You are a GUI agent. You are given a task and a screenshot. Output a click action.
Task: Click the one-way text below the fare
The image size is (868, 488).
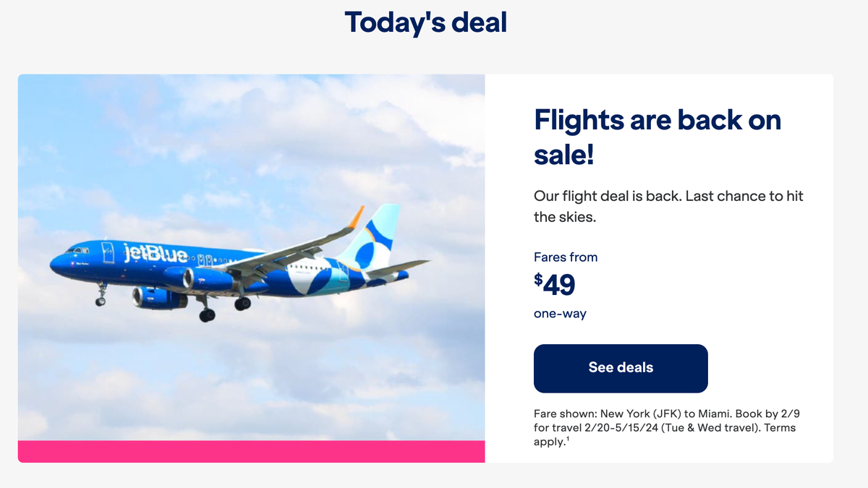[x=559, y=314]
